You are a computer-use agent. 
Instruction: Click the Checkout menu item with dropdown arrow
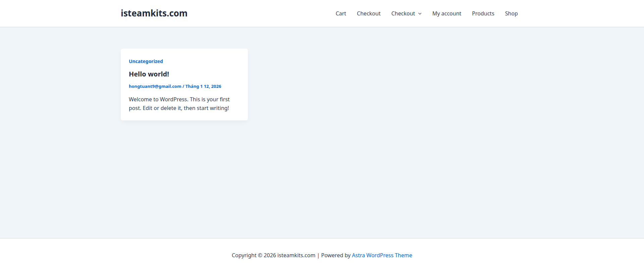(x=403, y=13)
